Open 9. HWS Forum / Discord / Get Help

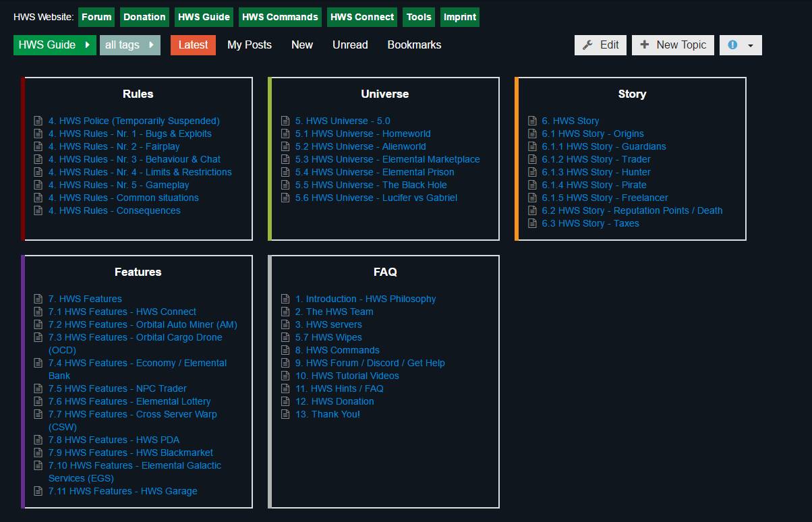pos(370,363)
